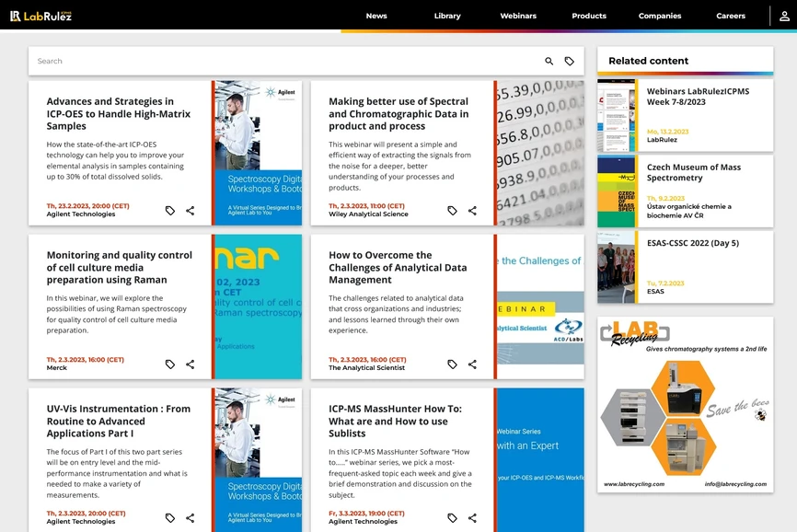Click the Czech Museum colorful thumbnail

(616, 191)
